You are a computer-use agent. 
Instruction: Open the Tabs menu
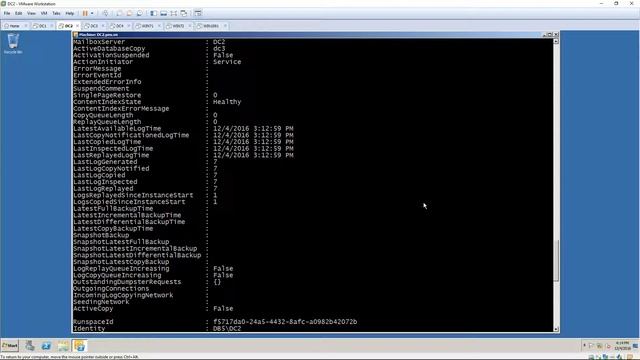pos(56,13)
